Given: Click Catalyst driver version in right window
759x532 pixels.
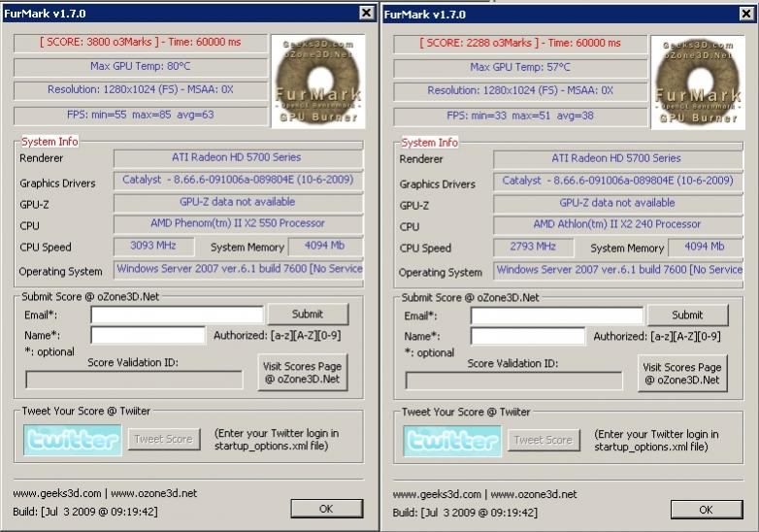Looking at the screenshot, I should (x=617, y=181).
